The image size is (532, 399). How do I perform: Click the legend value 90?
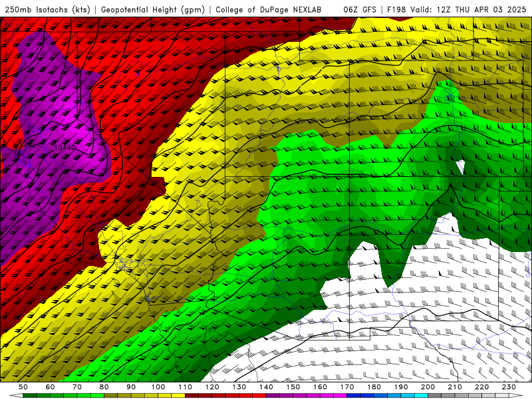(x=131, y=387)
